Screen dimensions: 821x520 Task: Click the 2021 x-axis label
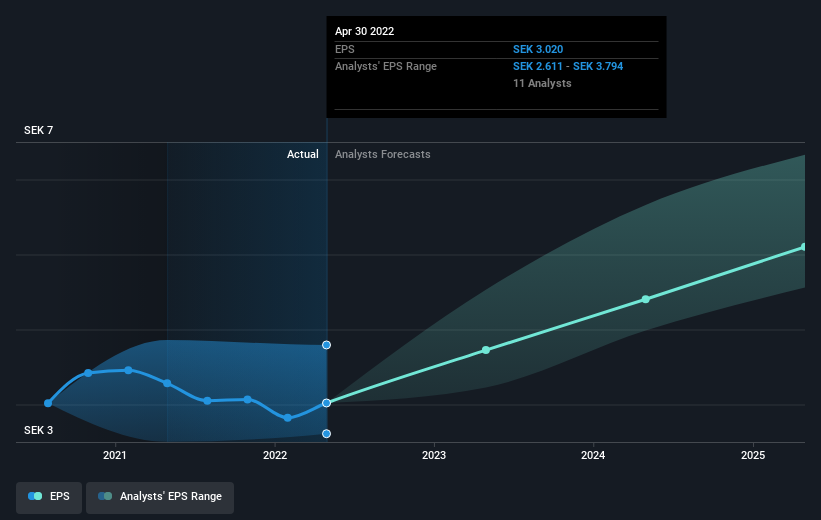click(x=115, y=455)
